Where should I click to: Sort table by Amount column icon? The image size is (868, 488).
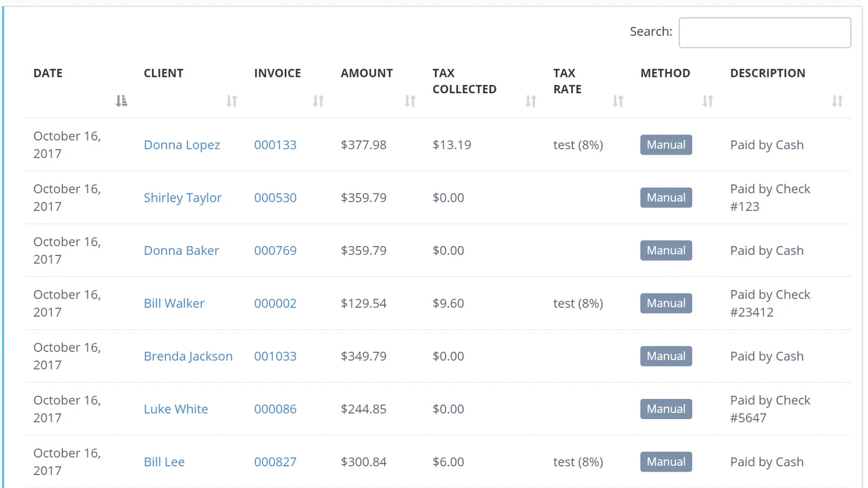[x=410, y=101]
